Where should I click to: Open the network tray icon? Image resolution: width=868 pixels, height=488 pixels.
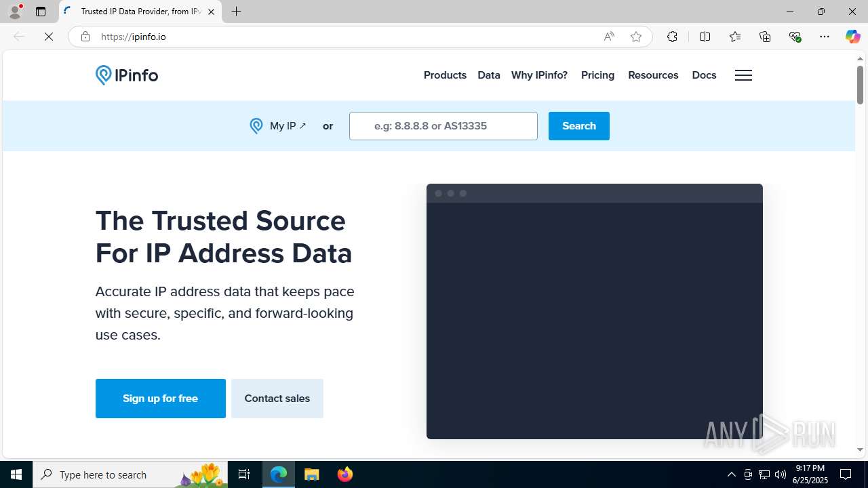coord(764,474)
